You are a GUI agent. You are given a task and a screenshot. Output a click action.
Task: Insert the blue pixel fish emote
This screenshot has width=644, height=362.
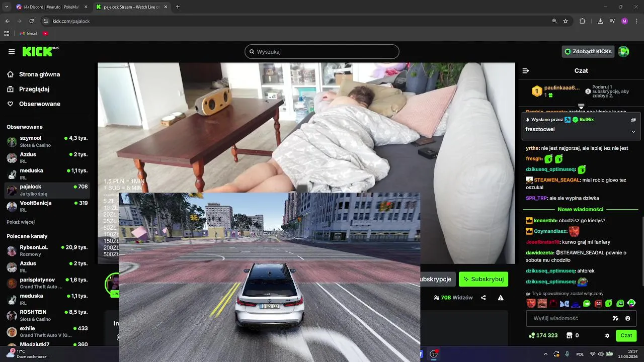point(565,303)
